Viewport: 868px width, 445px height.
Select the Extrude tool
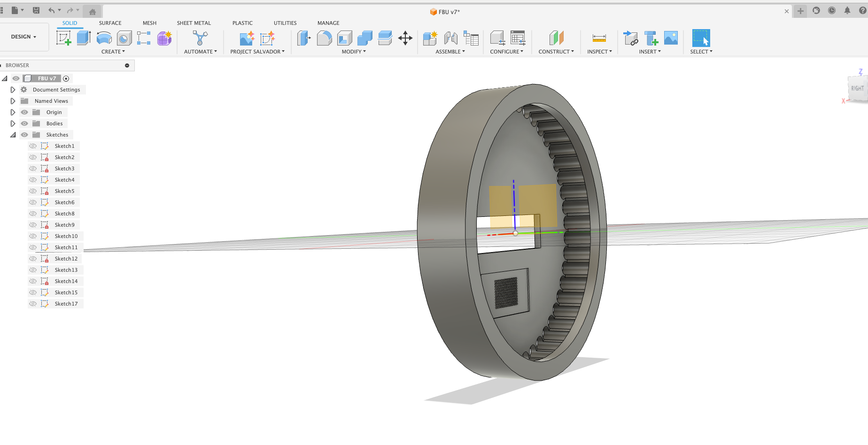point(84,38)
